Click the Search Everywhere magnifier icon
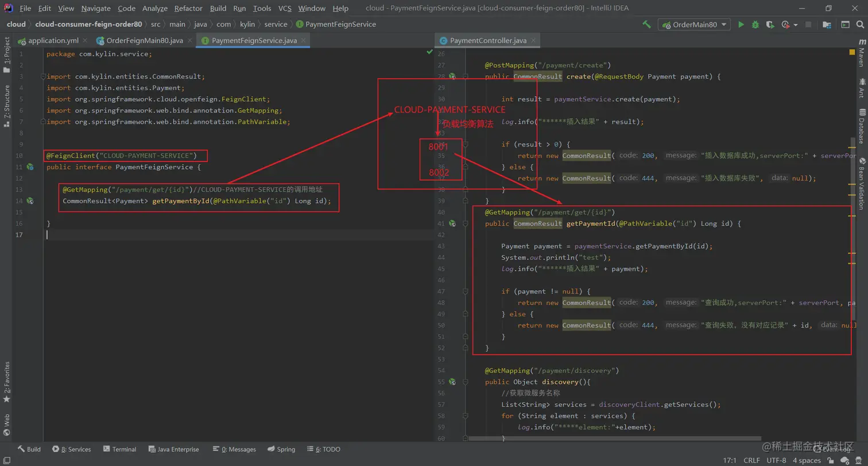The image size is (868, 466). (861, 25)
